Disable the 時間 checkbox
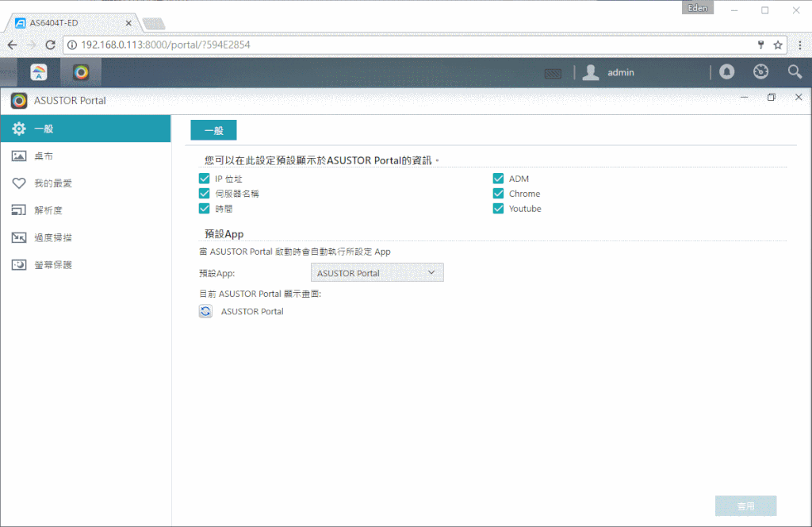The width and height of the screenshot is (812, 527). pyautogui.click(x=204, y=209)
